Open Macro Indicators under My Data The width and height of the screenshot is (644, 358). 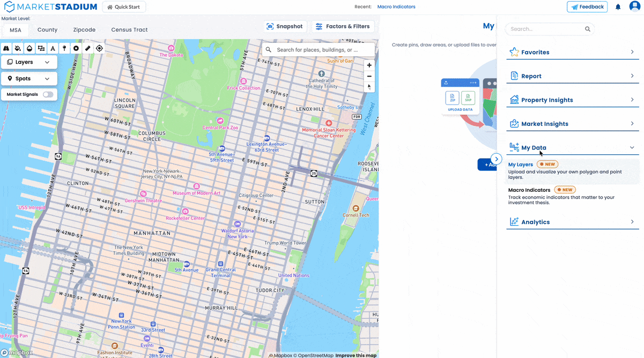pos(573,196)
